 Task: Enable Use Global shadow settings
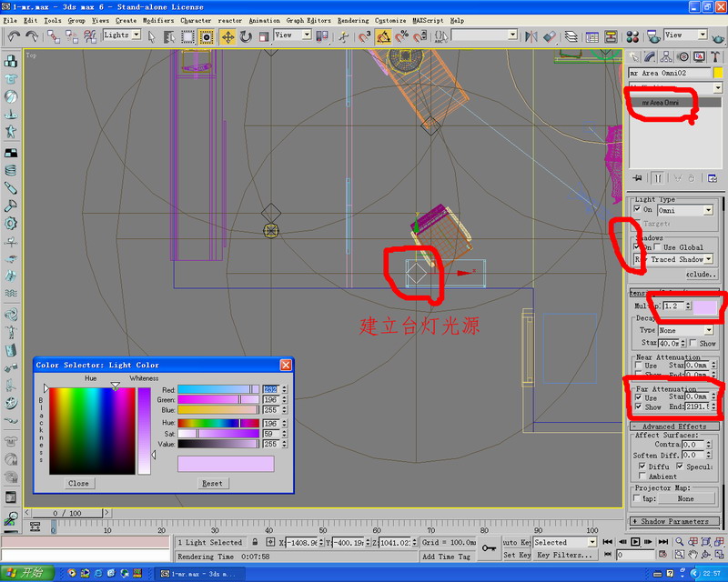coord(657,247)
